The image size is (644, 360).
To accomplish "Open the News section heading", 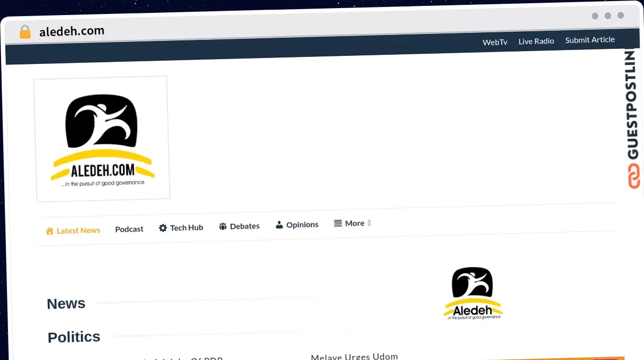I will pyautogui.click(x=66, y=304).
